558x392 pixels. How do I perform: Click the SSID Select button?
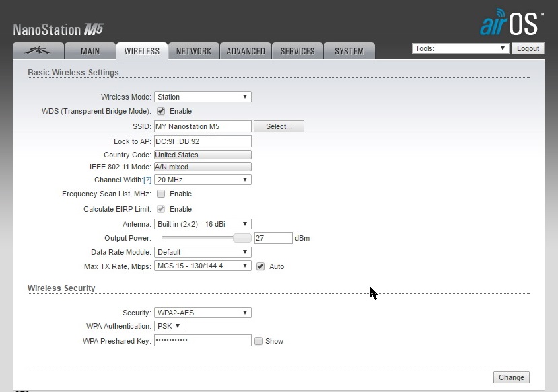pos(279,126)
